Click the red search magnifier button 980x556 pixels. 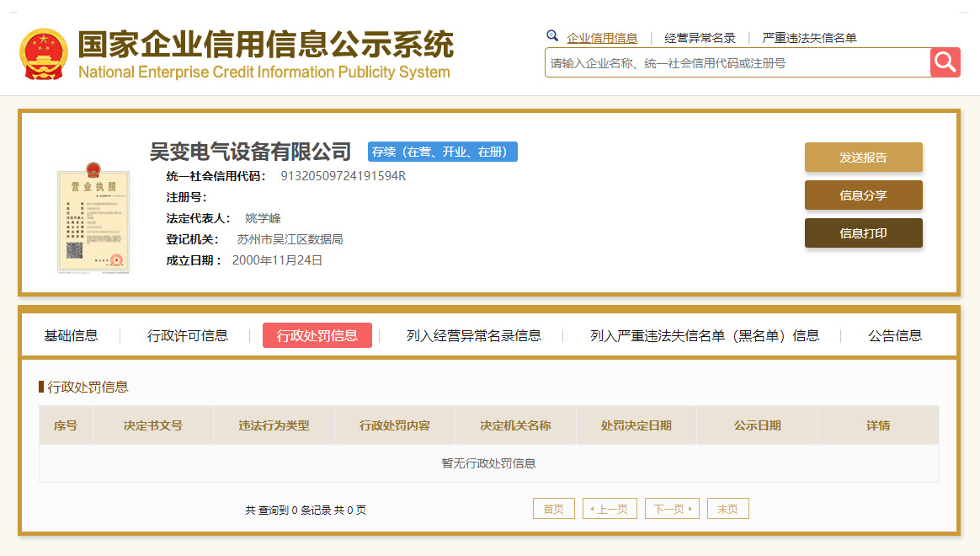tap(945, 62)
